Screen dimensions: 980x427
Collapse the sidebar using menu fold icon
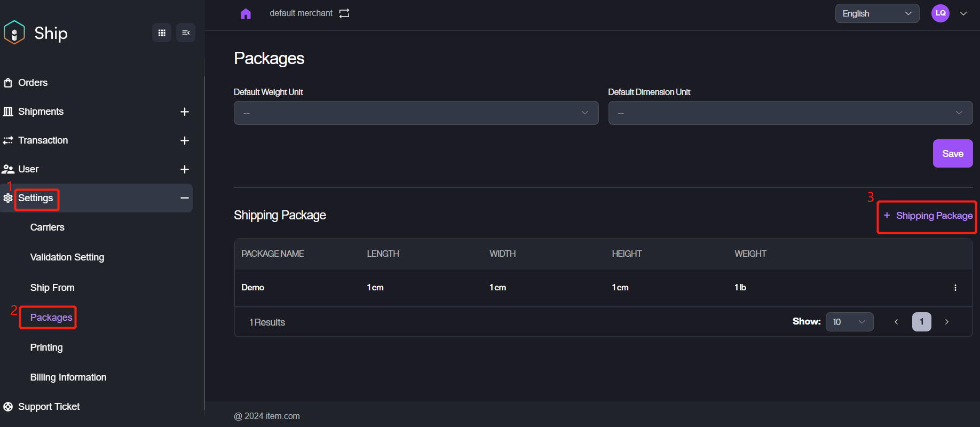(186, 33)
